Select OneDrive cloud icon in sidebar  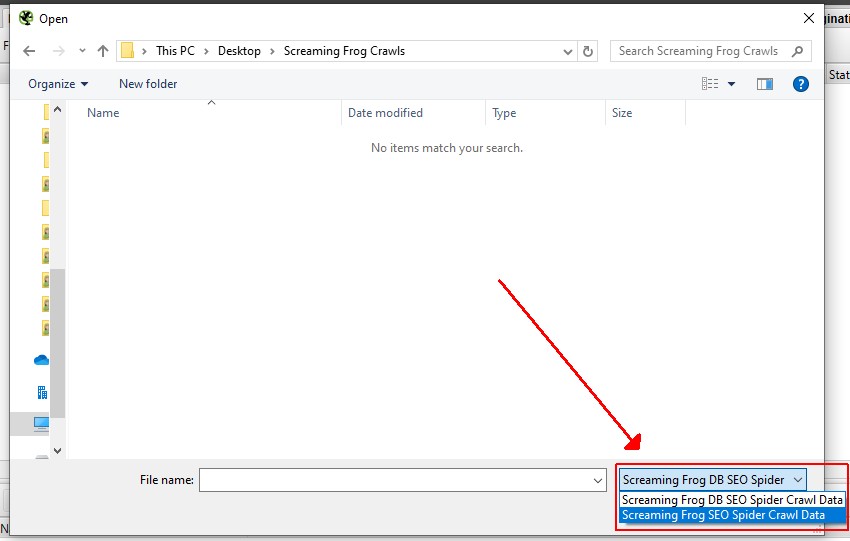[41, 360]
